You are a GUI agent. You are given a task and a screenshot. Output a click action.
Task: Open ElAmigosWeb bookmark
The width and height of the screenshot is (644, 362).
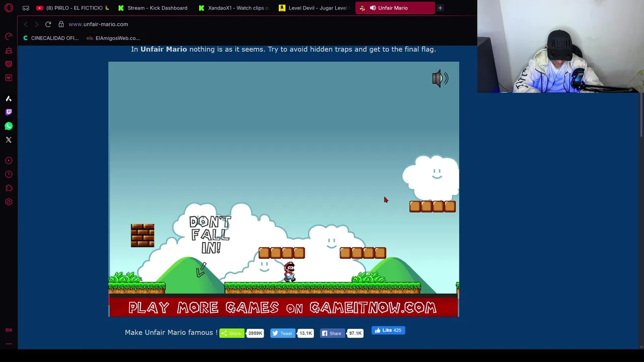[x=113, y=38]
